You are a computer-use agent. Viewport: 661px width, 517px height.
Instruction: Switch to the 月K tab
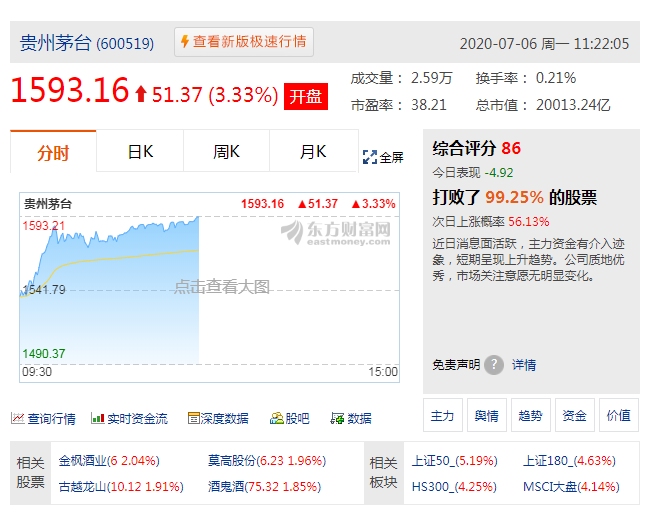coord(313,152)
